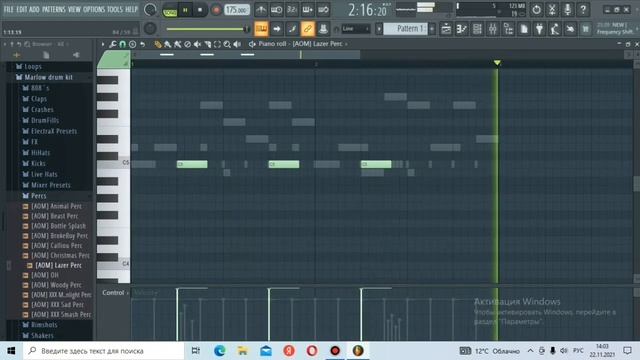
Task: Click the Piano roll view toolbar icon
Action: [462, 29]
